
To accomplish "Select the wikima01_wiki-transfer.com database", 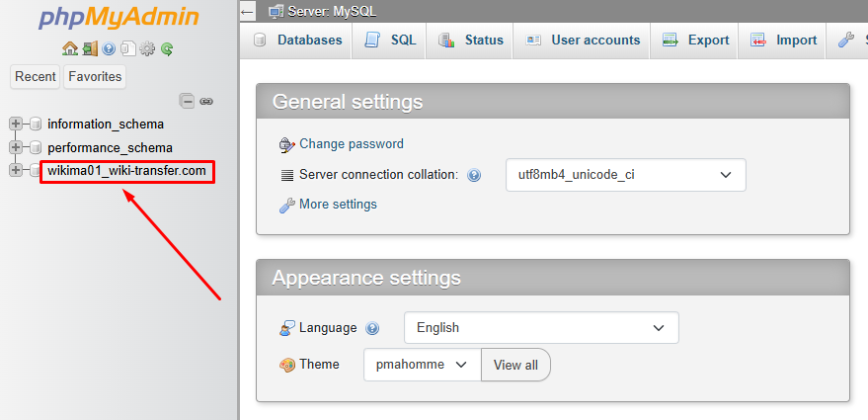I will pos(126,171).
